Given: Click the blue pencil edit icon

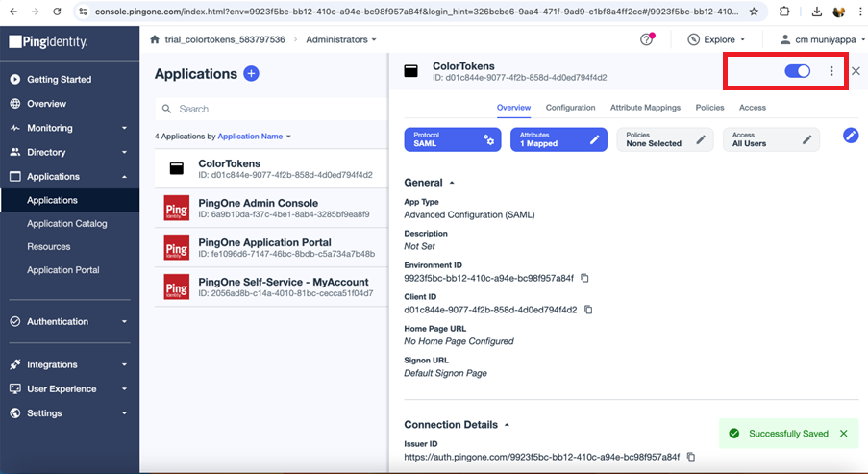Looking at the screenshot, I should [x=851, y=136].
